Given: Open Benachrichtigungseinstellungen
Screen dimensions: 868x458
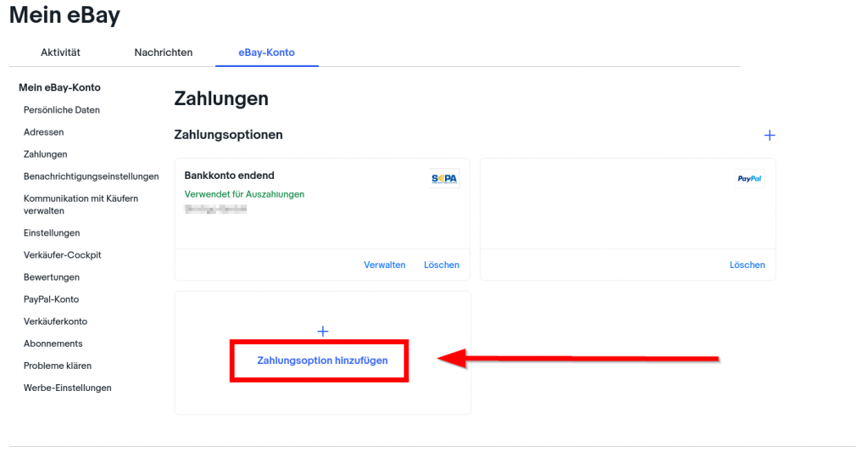Looking at the screenshot, I should [x=91, y=176].
